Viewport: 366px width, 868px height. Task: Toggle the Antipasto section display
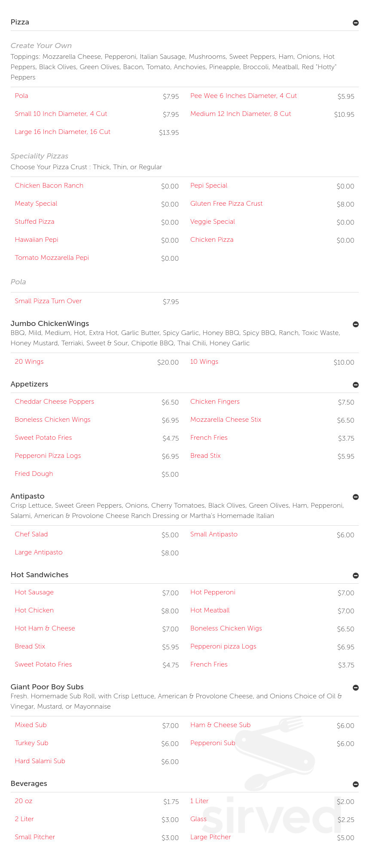tap(356, 497)
